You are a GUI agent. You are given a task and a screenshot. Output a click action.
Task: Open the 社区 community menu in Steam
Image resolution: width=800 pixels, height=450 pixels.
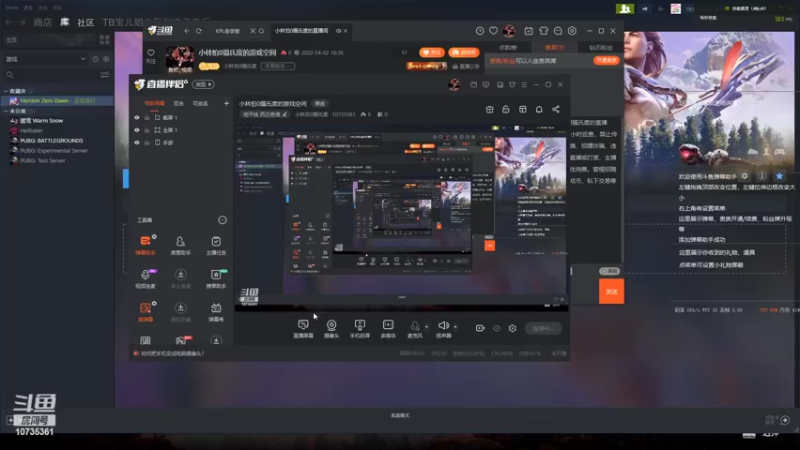85,22
